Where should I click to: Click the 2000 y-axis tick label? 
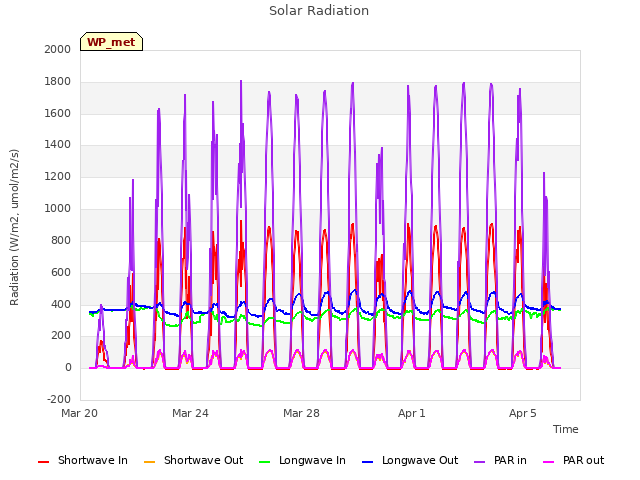pos(58,49)
